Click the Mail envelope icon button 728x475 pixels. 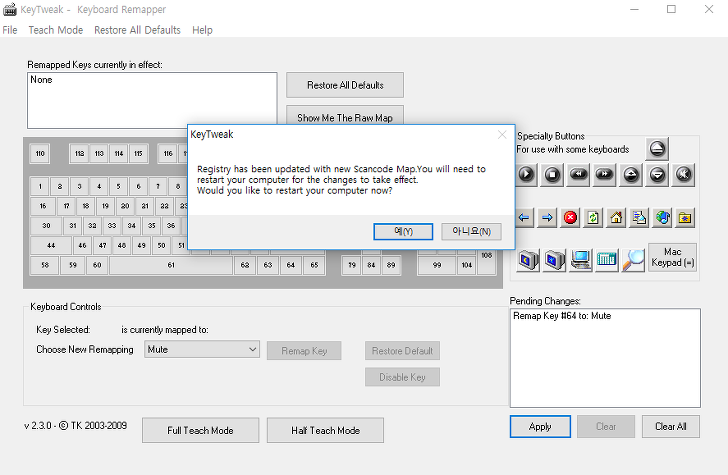[639, 218]
